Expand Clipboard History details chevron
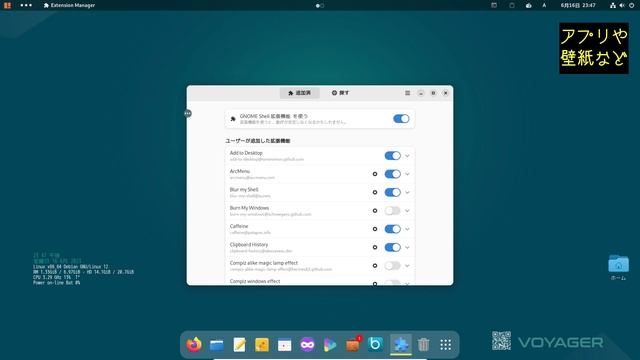 (x=407, y=247)
